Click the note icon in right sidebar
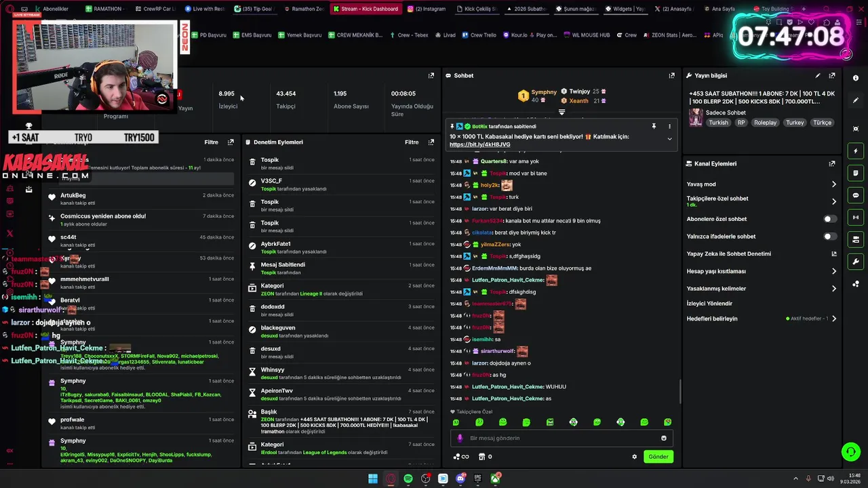Viewport: 868px width, 488px height. pos(856,173)
